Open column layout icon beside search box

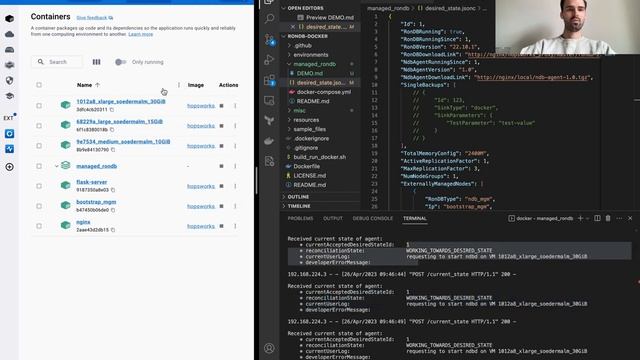point(96,62)
